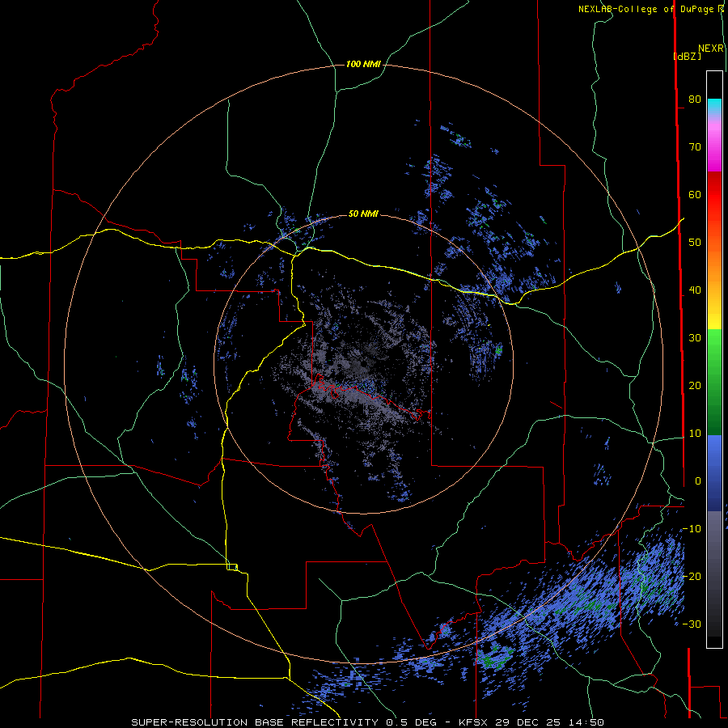
Task: Click the -10 value on the dBZ scale
Action: pyautogui.click(x=692, y=529)
